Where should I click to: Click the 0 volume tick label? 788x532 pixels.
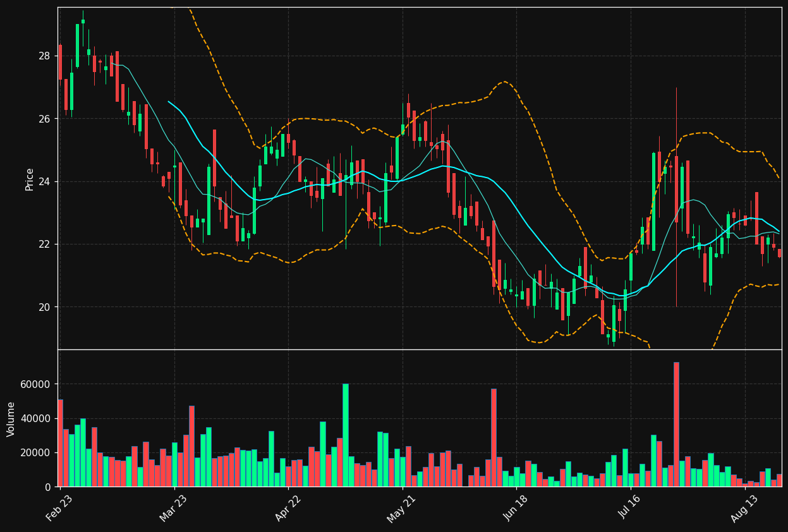tap(48, 487)
